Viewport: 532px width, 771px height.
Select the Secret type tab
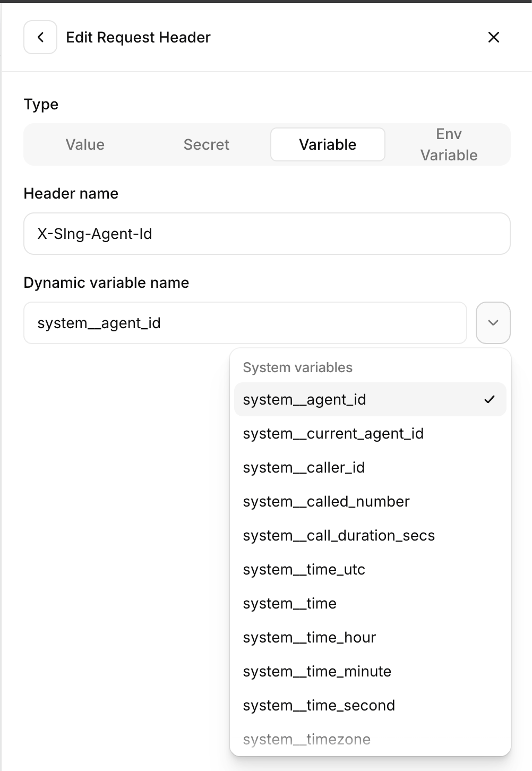[x=207, y=144]
